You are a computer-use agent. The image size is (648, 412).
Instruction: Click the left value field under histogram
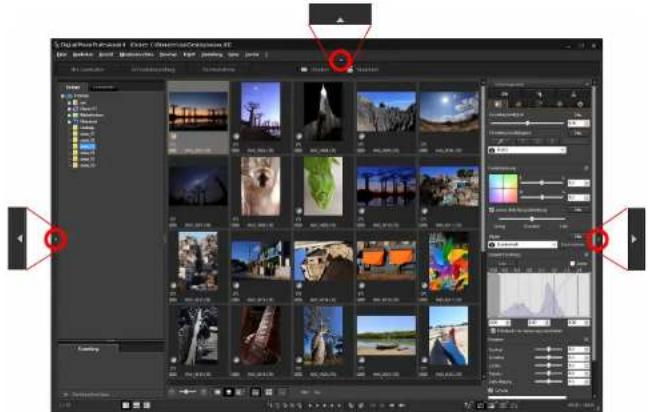(500, 323)
